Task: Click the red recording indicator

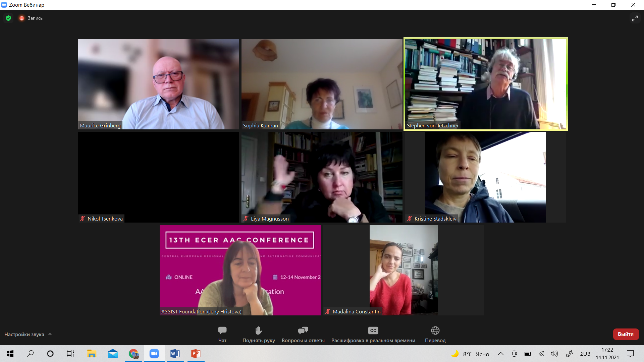Action: point(22,18)
